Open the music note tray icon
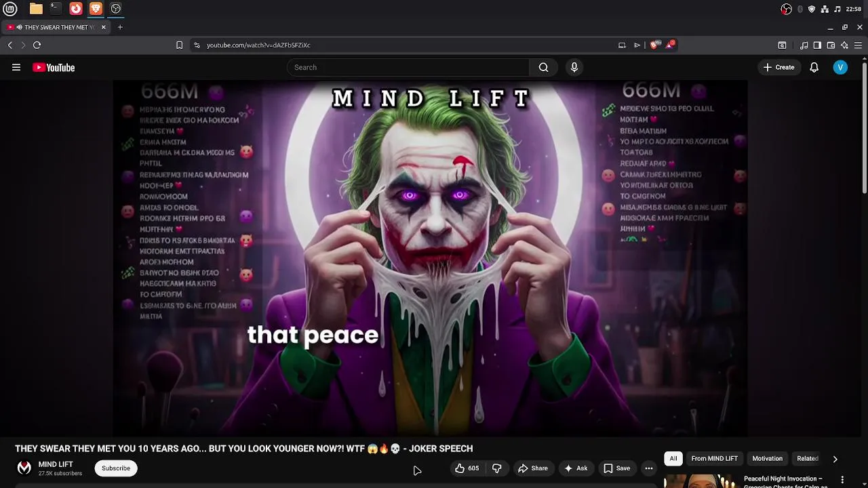Viewport: 868px width, 488px height. [837, 9]
